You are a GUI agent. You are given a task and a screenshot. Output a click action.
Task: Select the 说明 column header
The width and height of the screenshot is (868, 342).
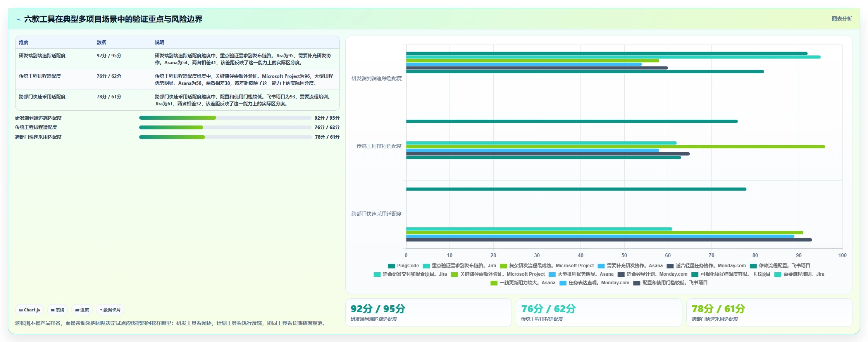[x=160, y=43]
